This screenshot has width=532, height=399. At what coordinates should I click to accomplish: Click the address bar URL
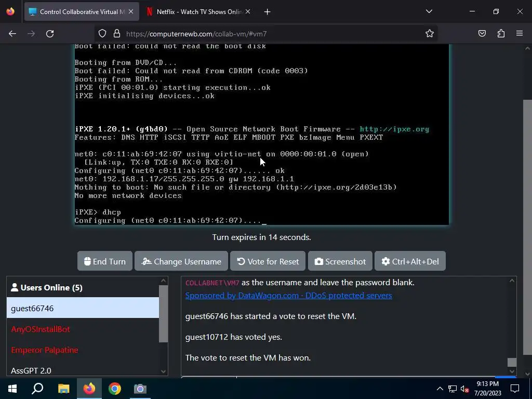pos(196,34)
